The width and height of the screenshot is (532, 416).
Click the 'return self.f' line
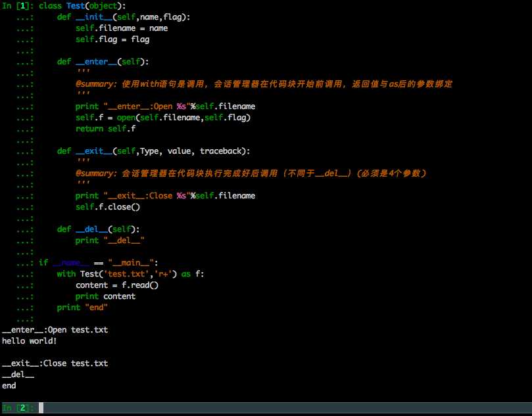click(x=105, y=129)
